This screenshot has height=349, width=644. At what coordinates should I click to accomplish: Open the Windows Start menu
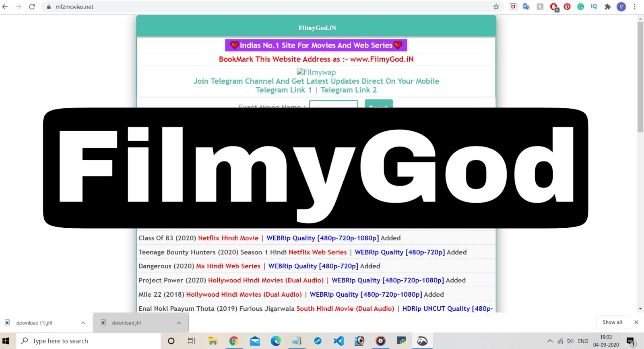pyautogui.click(x=6, y=341)
